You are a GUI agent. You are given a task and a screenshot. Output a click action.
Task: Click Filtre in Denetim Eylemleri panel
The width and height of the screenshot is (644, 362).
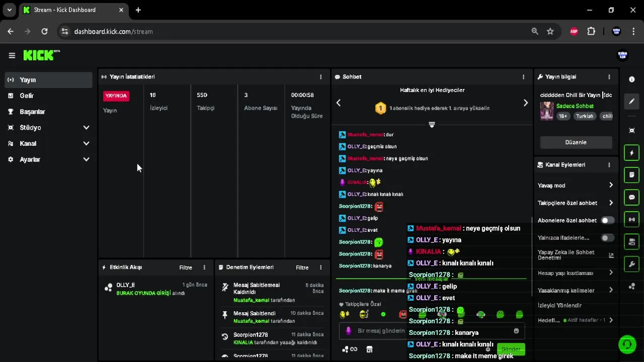[x=302, y=267]
